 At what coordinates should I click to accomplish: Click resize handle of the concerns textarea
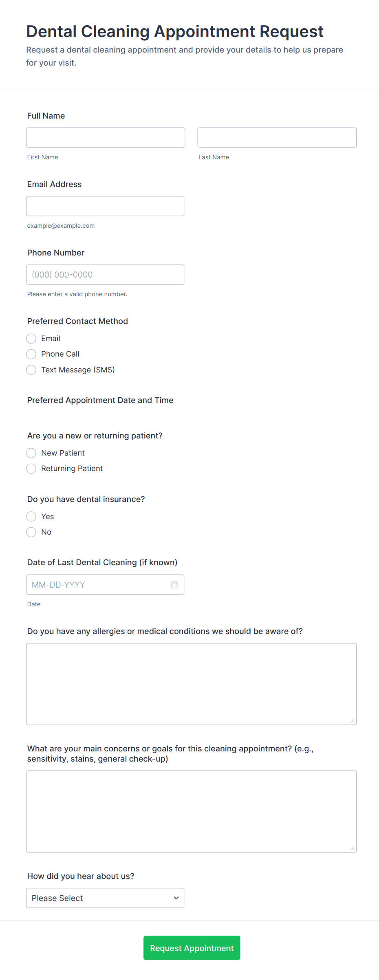coord(353,848)
